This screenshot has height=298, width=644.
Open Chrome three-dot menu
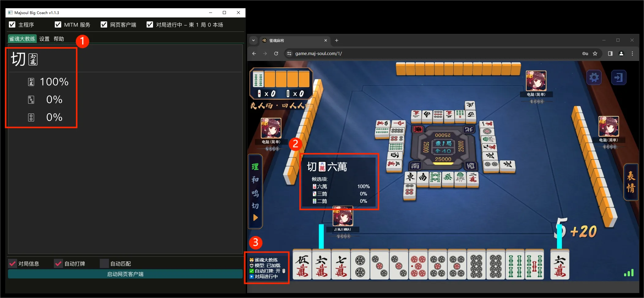(632, 54)
